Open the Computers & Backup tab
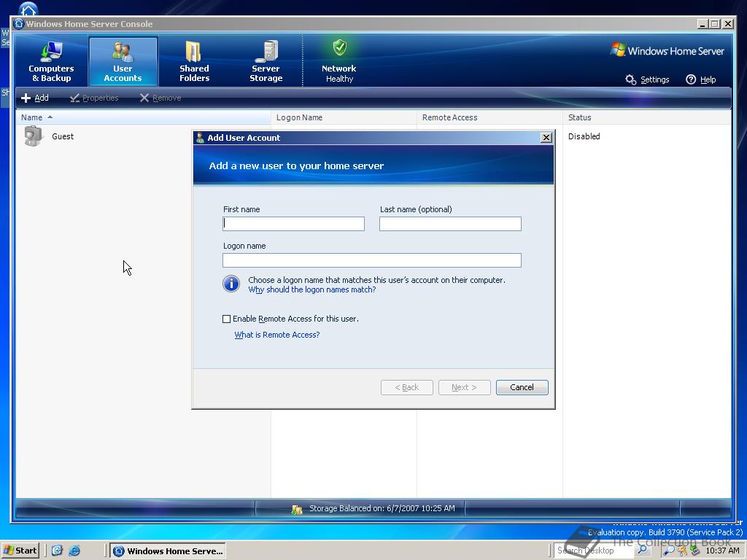Screen dimensions: 747x560 51,62
